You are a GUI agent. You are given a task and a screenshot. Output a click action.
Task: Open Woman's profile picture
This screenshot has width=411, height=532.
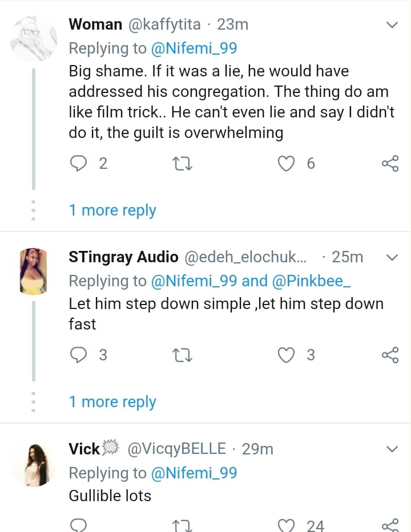pyautogui.click(x=34, y=37)
